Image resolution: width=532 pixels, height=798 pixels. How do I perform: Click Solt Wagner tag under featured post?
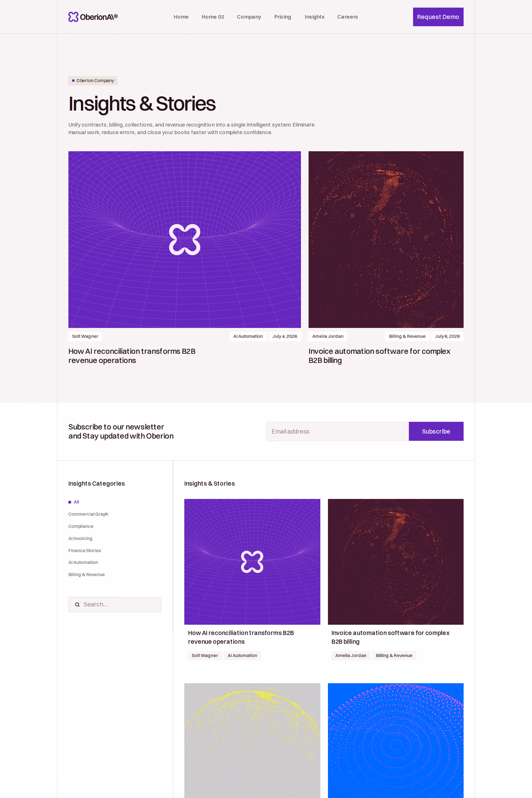(85, 336)
